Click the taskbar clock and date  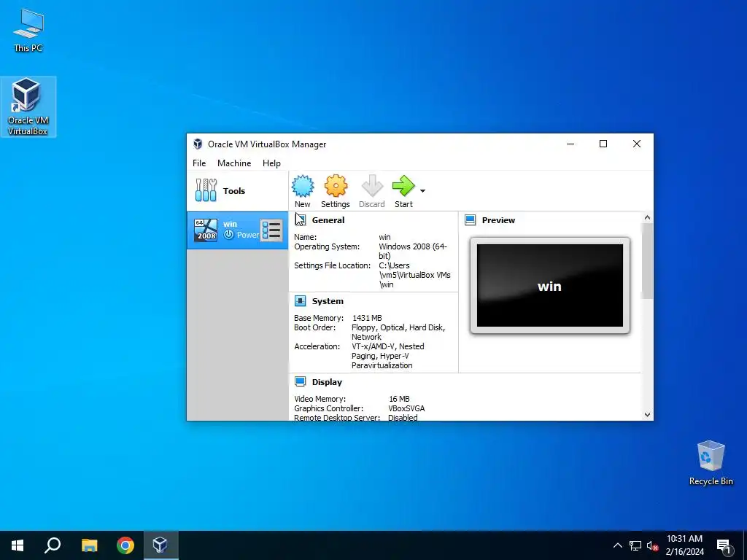[x=684, y=545]
